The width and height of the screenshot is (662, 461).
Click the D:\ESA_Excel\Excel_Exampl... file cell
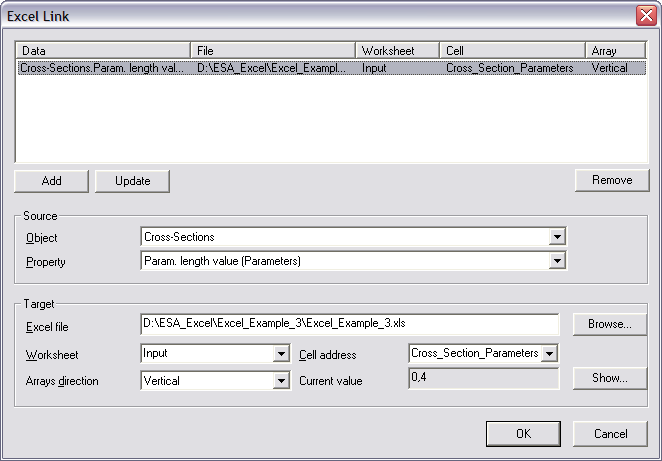pos(271,68)
